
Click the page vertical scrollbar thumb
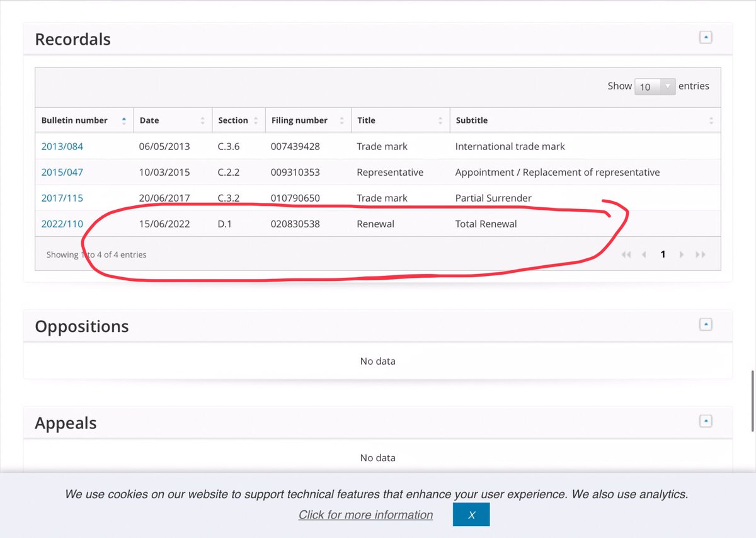point(753,401)
